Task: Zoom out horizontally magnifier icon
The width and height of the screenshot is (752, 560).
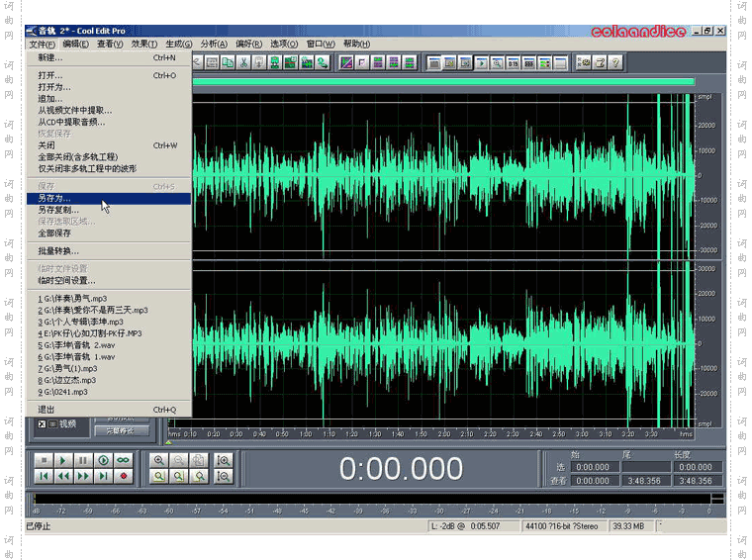Action: tap(178, 460)
